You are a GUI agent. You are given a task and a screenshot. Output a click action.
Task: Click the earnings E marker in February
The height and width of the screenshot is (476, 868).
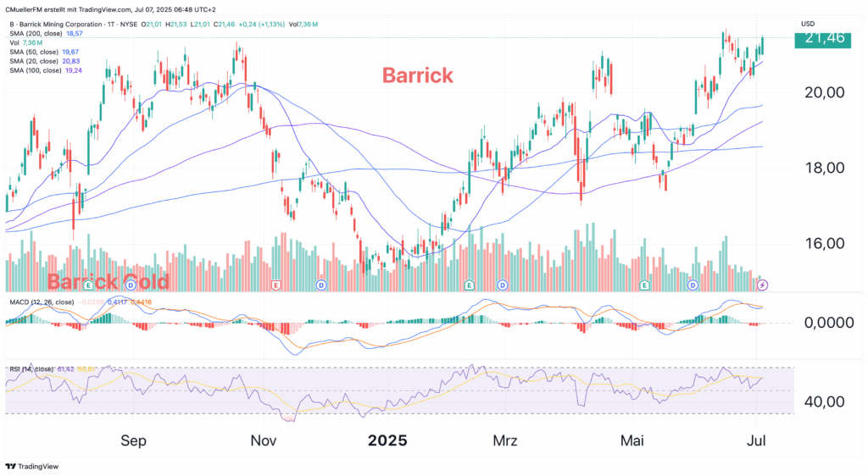click(x=469, y=285)
